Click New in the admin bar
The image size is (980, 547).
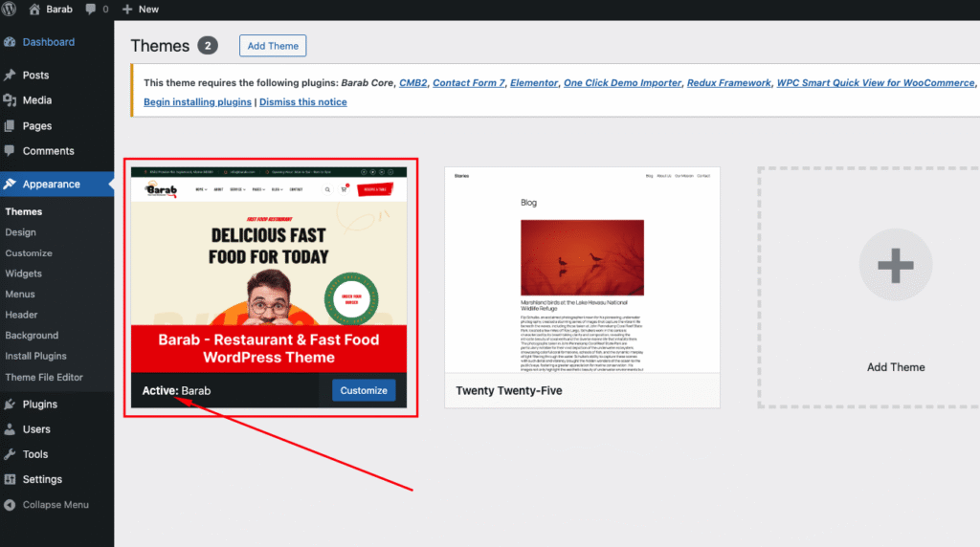[x=148, y=10]
